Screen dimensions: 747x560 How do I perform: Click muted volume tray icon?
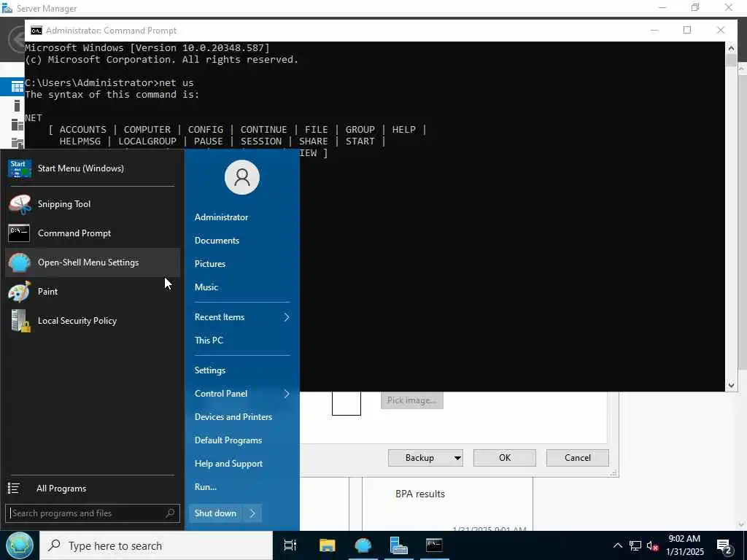pos(653,545)
